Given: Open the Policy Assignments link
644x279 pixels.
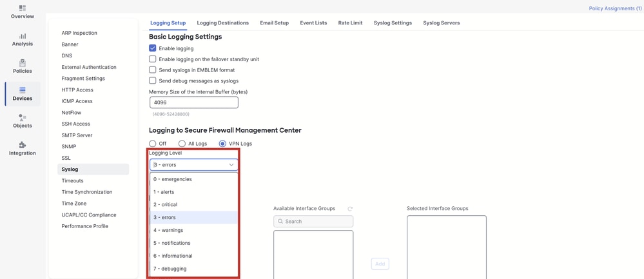Looking at the screenshot, I should [x=615, y=8].
